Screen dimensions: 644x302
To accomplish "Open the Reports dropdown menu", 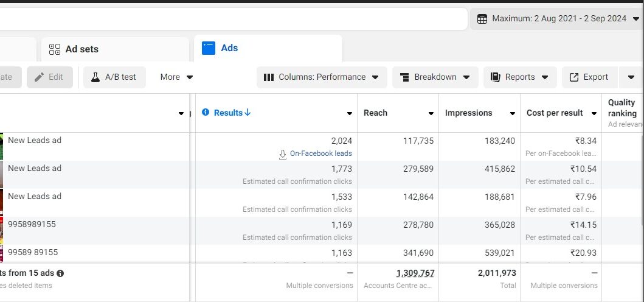I will pyautogui.click(x=519, y=77).
